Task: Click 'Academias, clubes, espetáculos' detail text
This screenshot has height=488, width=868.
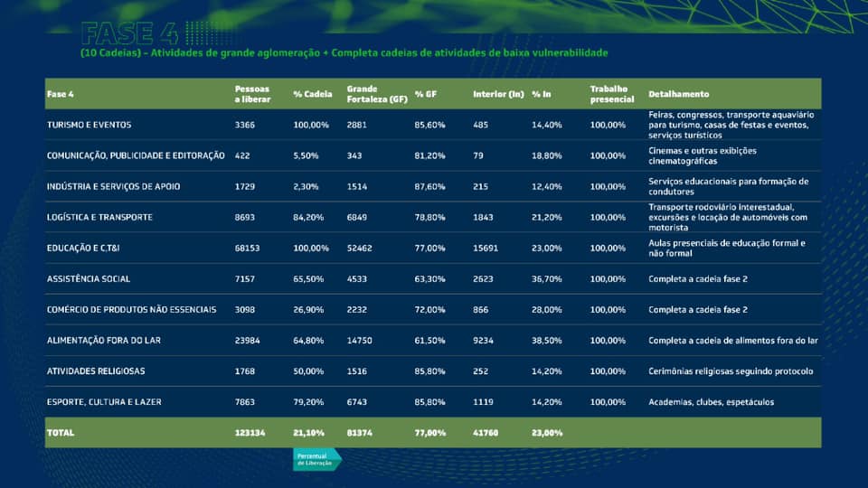Action: point(711,401)
